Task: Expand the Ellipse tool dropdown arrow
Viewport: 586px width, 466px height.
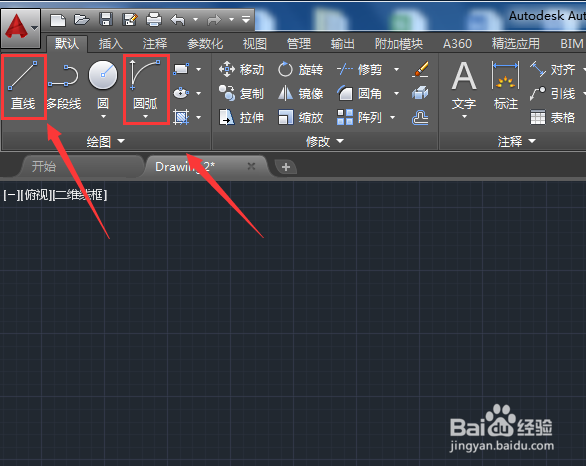Action: pos(198,93)
